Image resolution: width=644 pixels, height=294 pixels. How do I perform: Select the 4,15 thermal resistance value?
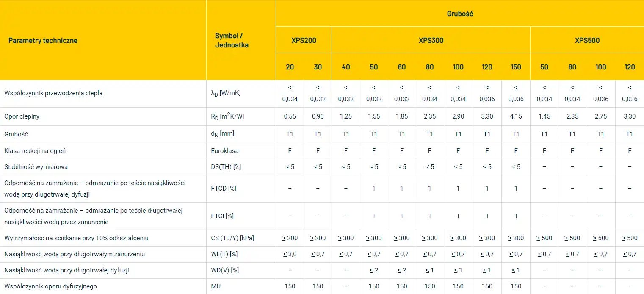pos(515,116)
